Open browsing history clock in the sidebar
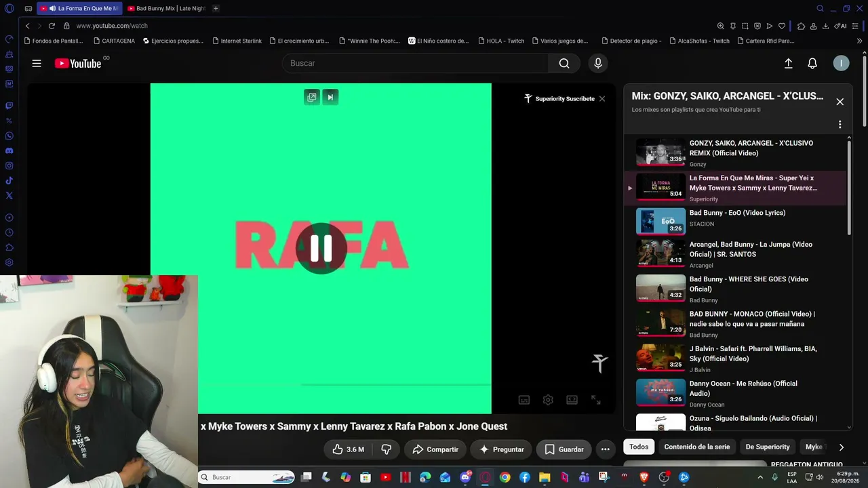Image resolution: width=868 pixels, height=488 pixels. [x=9, y=232]
